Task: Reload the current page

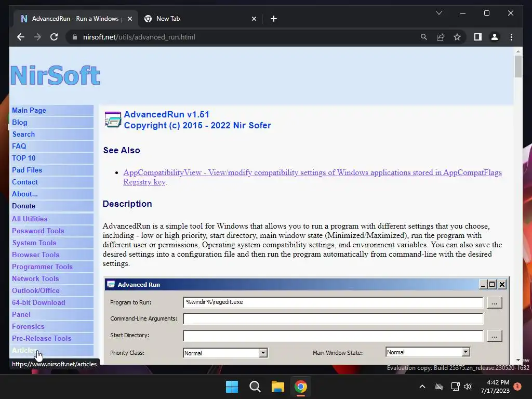Action: pyautogui.click(x=54, y=37)
